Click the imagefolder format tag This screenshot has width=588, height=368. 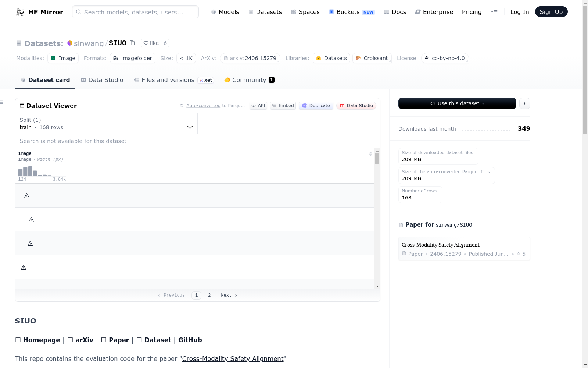133,58
